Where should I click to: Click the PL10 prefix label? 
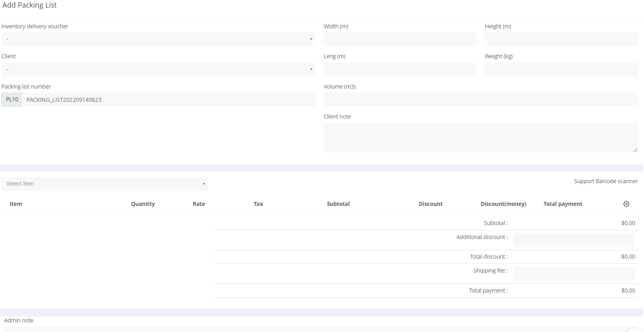(12, 99)
